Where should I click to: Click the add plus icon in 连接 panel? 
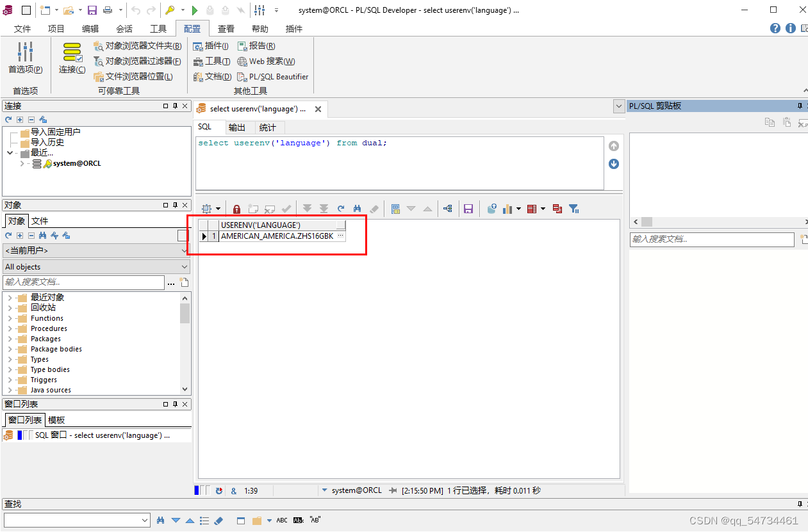click(x=20, y=120)
